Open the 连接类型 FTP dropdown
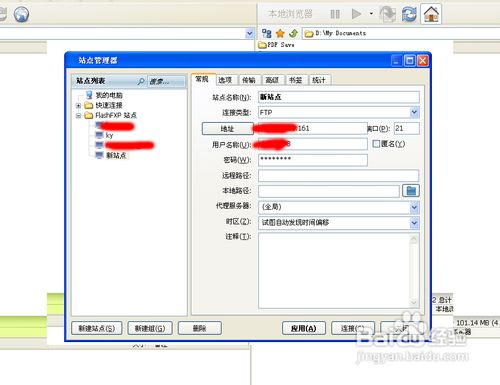500x385 pixels. pyautogui.click(x=414, y=112)
